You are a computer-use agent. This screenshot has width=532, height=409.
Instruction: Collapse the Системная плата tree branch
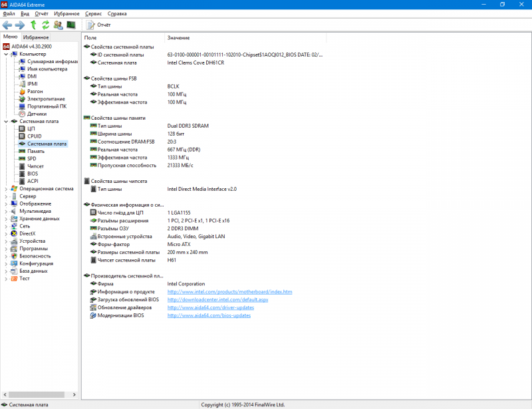point(6,122)
